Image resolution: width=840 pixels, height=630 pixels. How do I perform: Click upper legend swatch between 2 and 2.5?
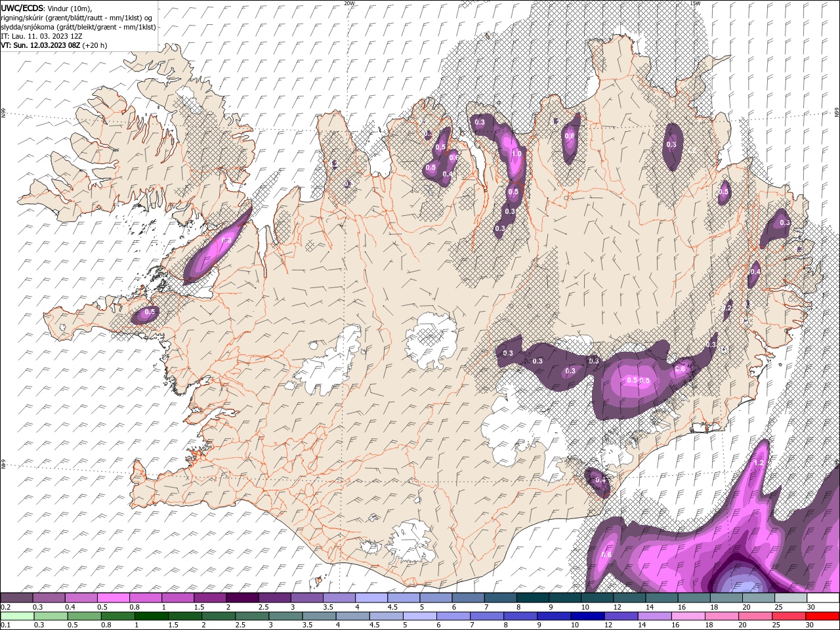click(242, 598)
